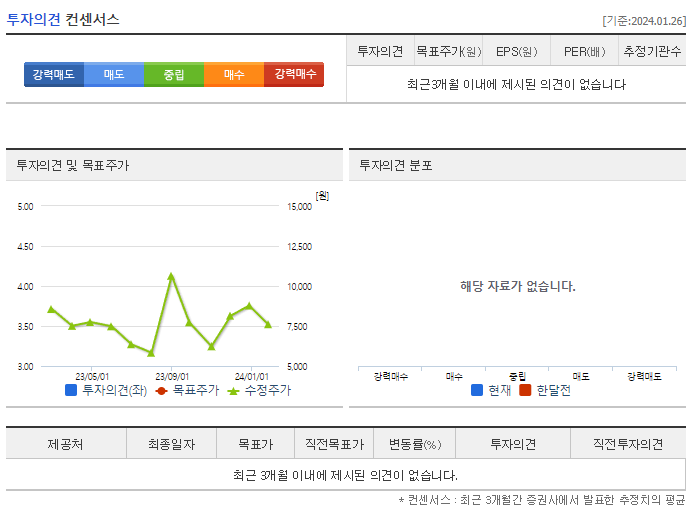Click the 투자의견 및 목표주가 panel title
The width and height of the screenshot is (698, 516).
[73, 166]
